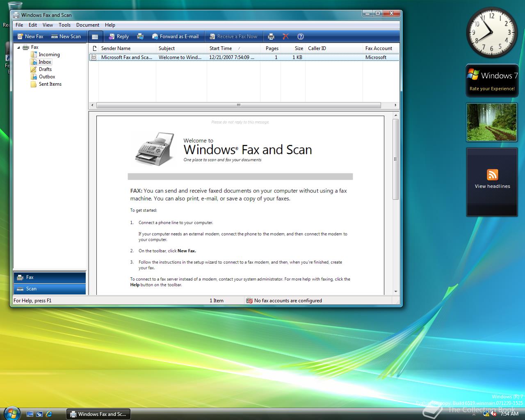Screen dimensions: 525x420
Task: Click Switch between windows quick launch icon
Action: [x=39, y=414]
